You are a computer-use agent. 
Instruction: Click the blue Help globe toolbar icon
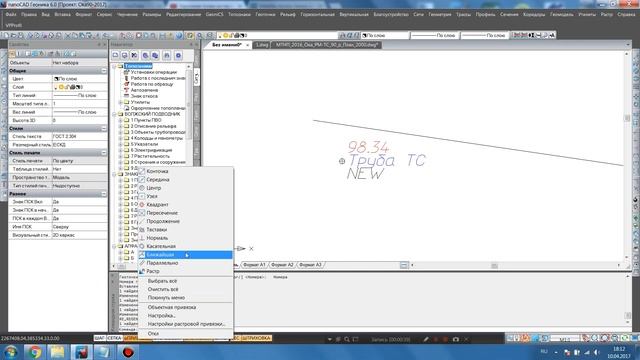179,36
